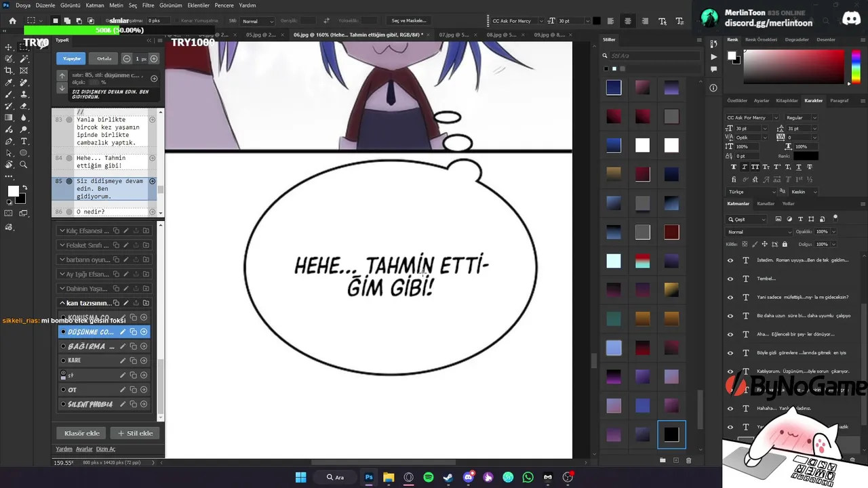868x488 pixels.
Task: Open the Katman menu
Action: (x=94, y=5)
